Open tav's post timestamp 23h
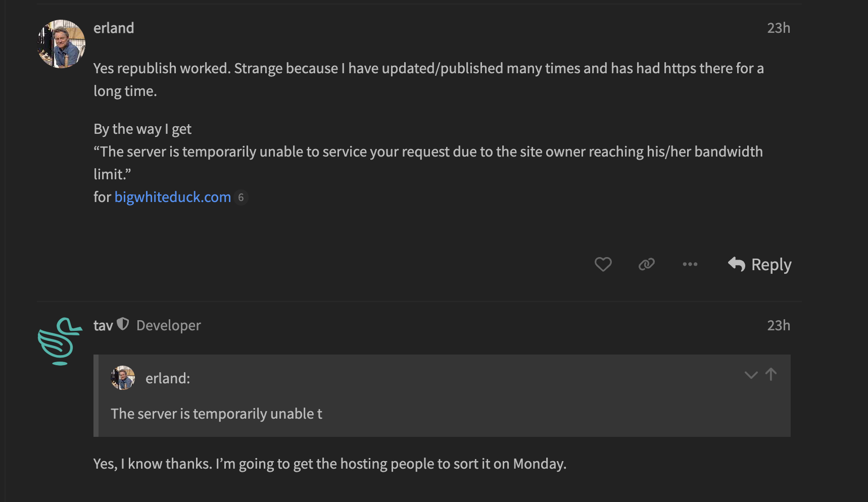The height and width of the screenshot is (502, 868). (x=778, y=326)
